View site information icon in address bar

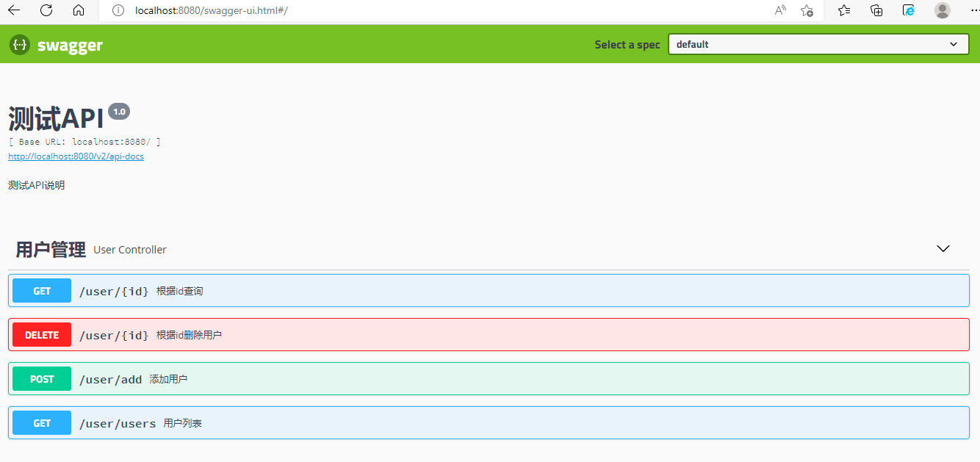(118, 10)
